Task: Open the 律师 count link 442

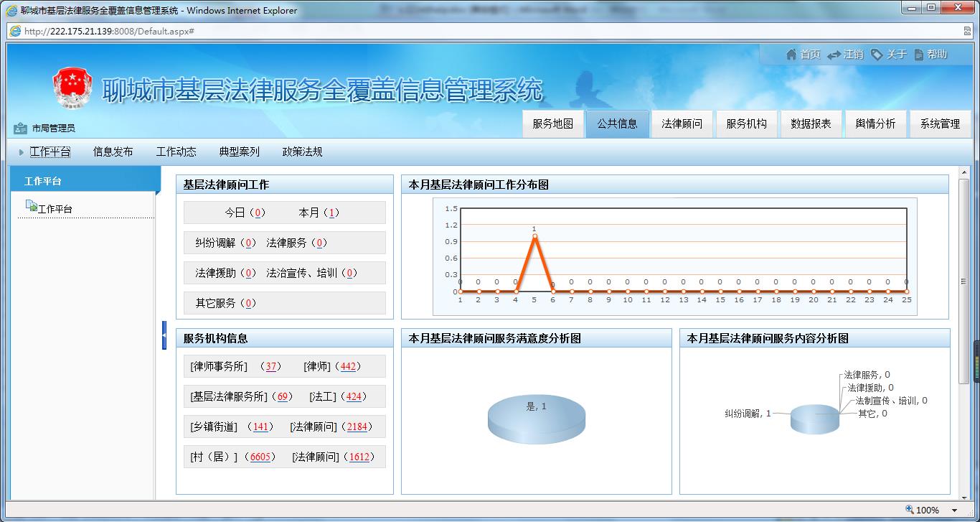Action: tap(348, 366)
